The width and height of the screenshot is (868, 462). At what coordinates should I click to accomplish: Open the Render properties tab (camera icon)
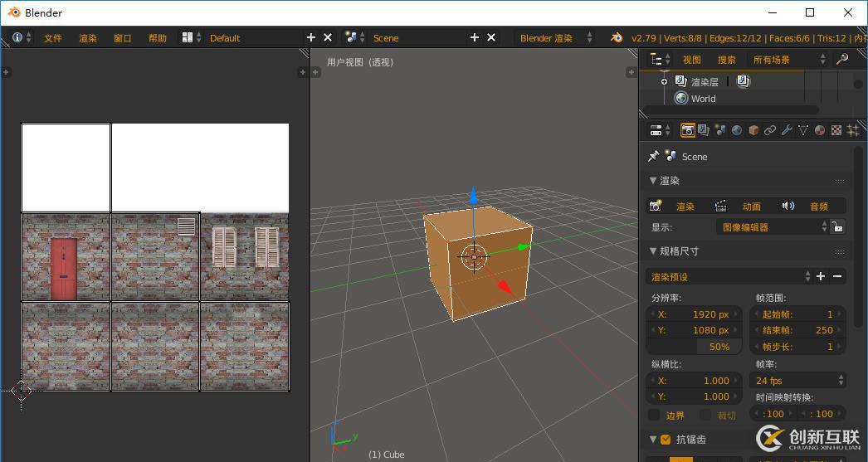coord(687,130)
